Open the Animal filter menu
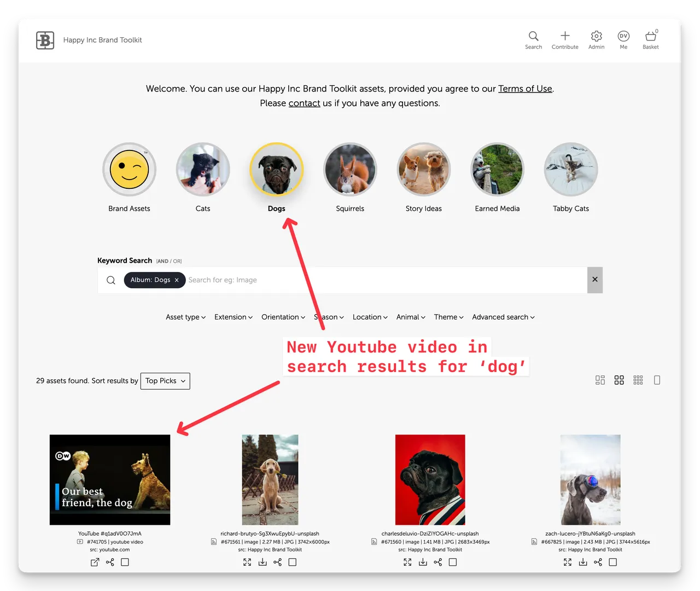 click(410, 317)
